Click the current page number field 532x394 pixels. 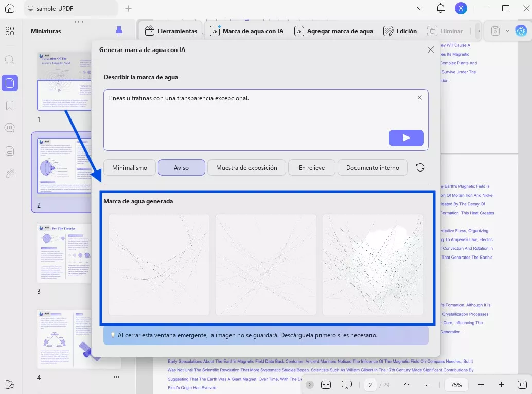[370, 385]
